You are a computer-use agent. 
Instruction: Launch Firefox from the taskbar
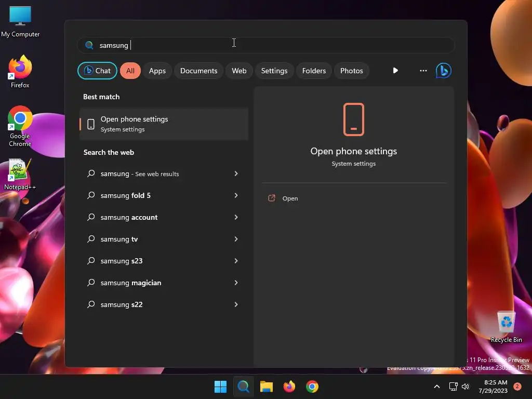pos(289,387)
